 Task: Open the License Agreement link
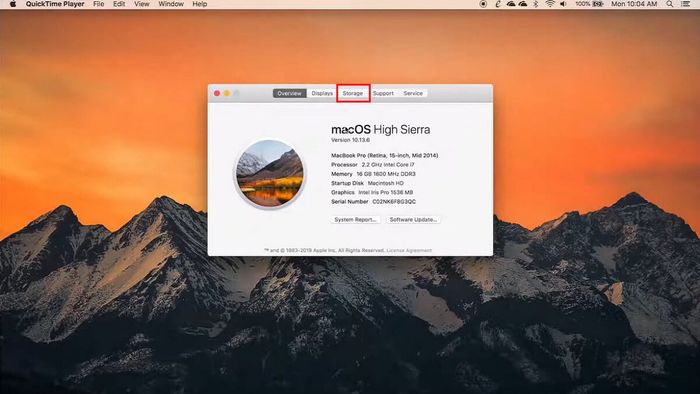409,250
